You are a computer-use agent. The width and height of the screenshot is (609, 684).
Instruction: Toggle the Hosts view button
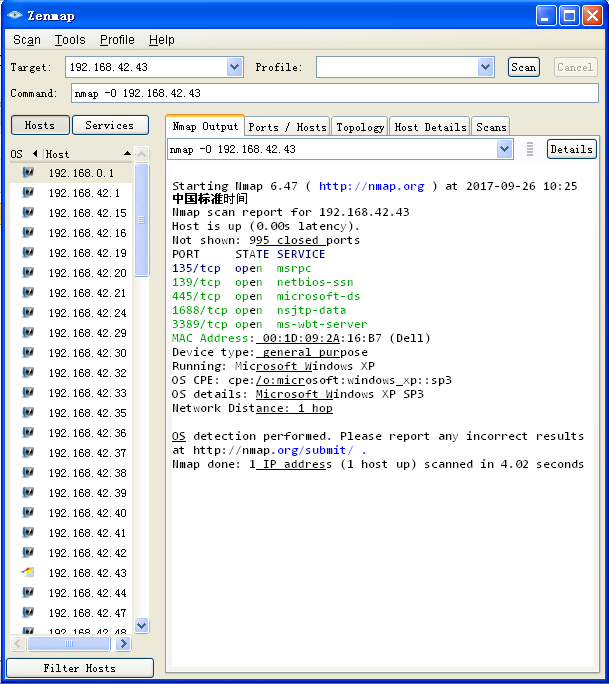coord(40,126)
